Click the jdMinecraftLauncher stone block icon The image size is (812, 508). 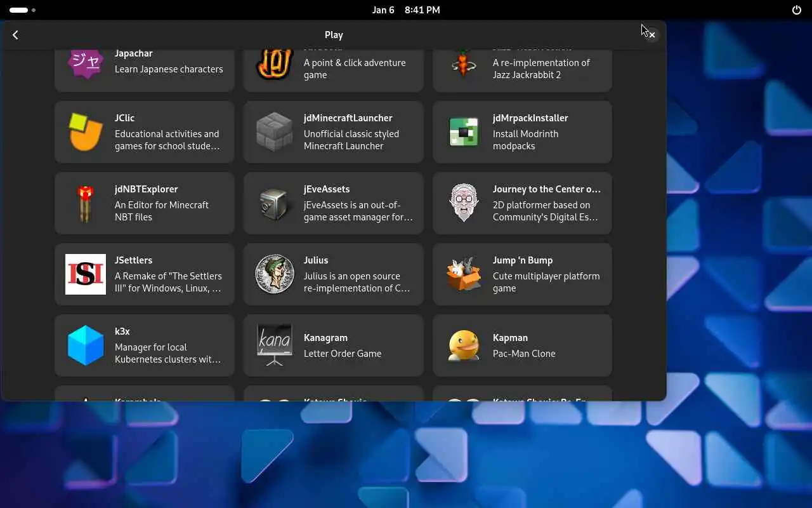pyautogui.click(x=275, y=132)
